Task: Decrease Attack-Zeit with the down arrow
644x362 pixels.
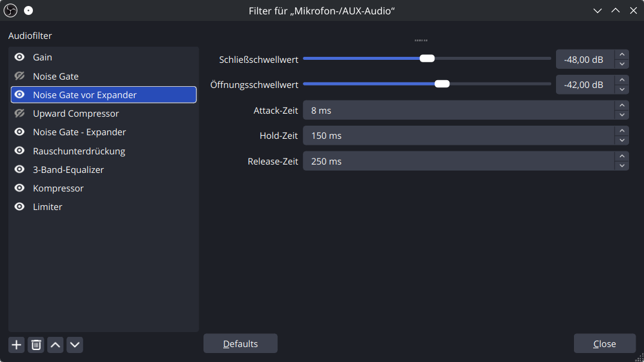Action: click(x=622, y=115)
